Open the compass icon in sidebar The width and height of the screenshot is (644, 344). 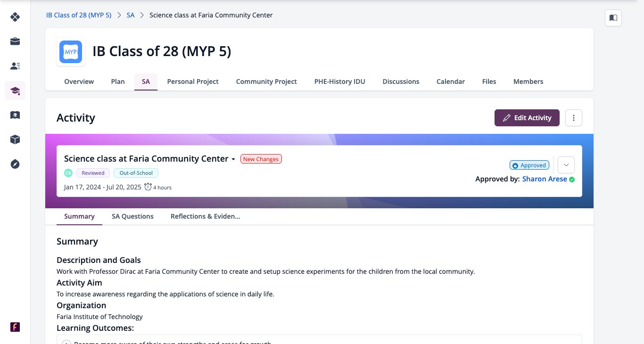coord(15,164)
